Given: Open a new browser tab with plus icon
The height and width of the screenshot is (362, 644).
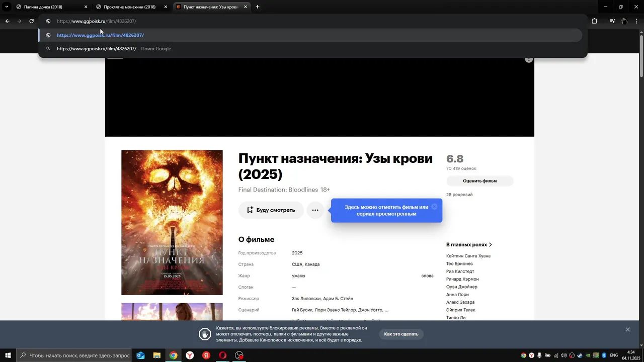Looking at the screenshot, I should tap(258, 7).
